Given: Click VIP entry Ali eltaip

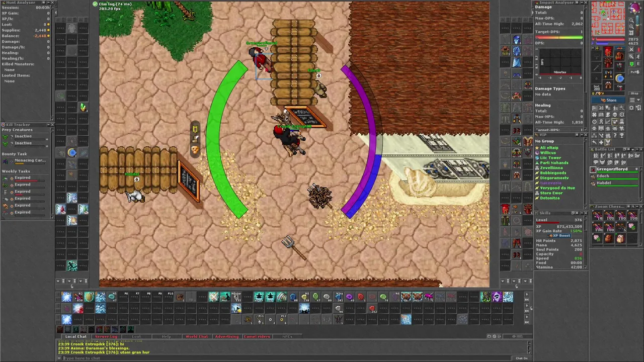Looking at the screenshot, I should [549, 148].
